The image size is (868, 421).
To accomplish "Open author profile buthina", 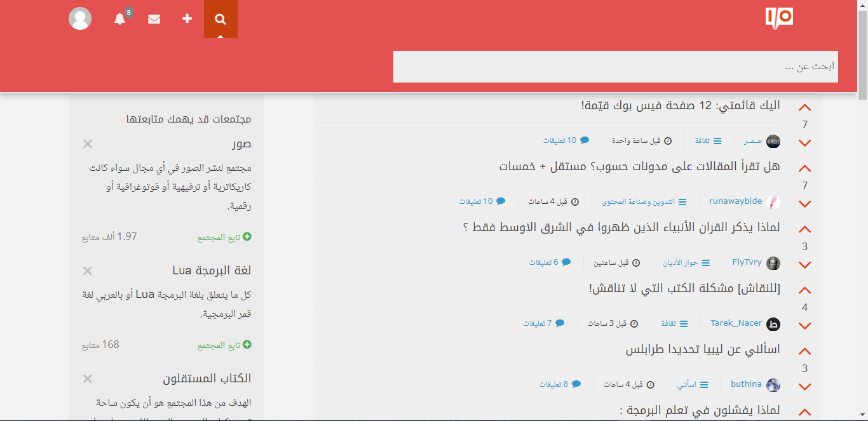I will click(x=746, y=384).
